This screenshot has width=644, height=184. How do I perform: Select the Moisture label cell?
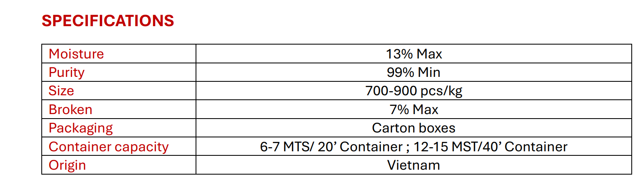pos(119,54)
